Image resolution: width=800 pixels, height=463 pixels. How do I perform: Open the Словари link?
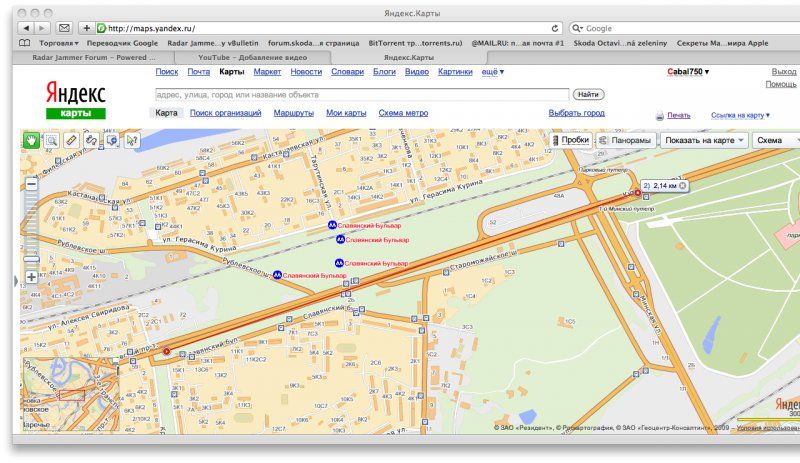tap(347, 72)
